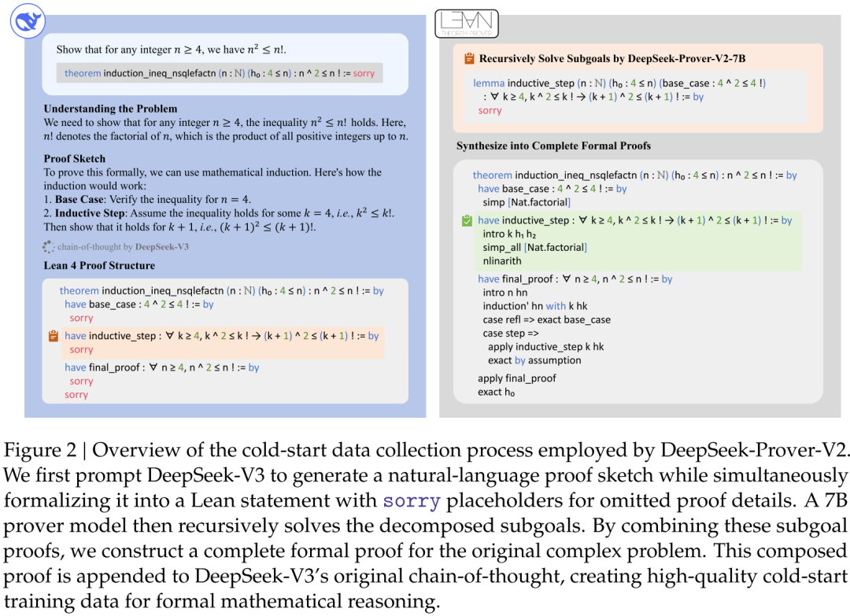850x616 pixels.
Task: Click 'have base_case' line in the synthesized proof
Action: pos(552,189)
